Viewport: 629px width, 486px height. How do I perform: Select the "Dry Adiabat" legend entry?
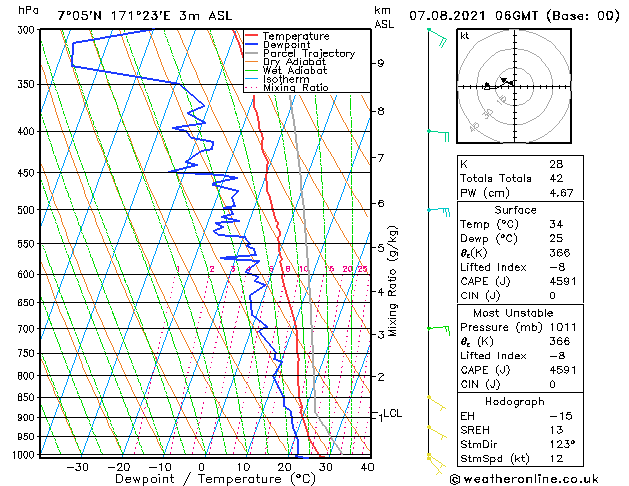294,62
